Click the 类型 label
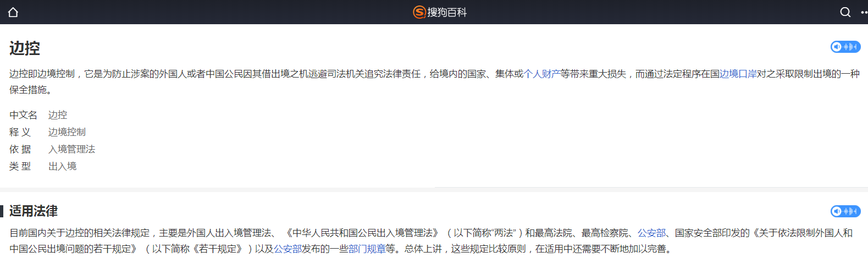 coord(20,166)
